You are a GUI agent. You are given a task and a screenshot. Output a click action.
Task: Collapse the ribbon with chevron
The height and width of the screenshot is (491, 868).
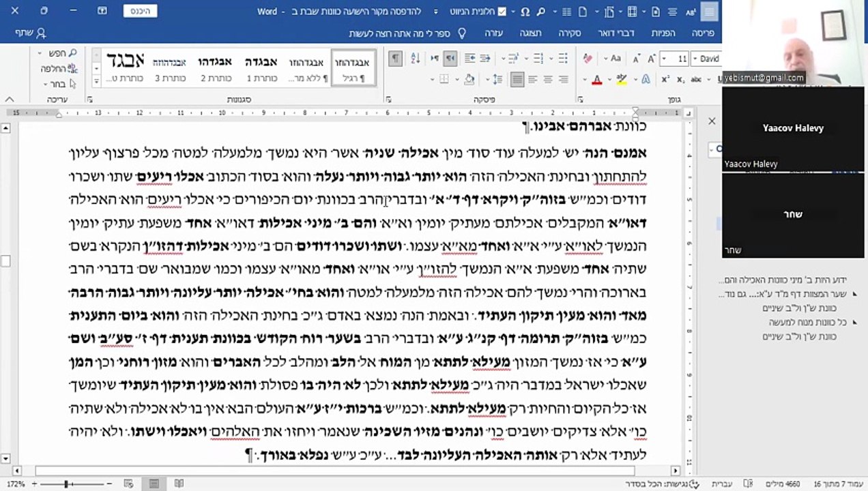pyautogui.click(x=10, y=100)
